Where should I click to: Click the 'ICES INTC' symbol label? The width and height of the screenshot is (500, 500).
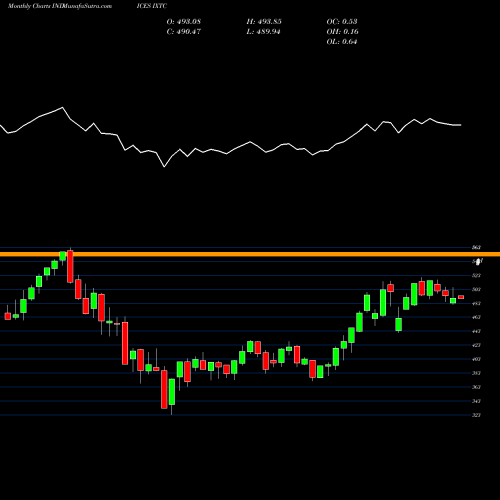click(x=152, y=6)
